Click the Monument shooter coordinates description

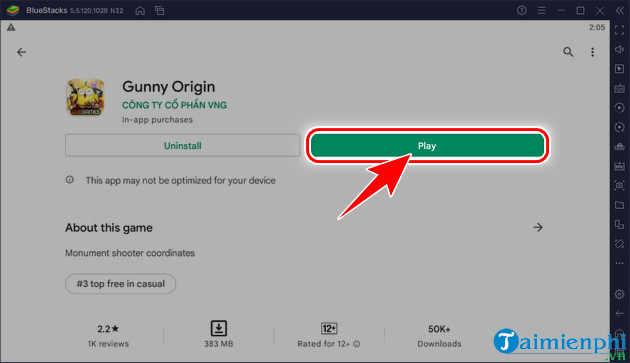click(130, 253)
